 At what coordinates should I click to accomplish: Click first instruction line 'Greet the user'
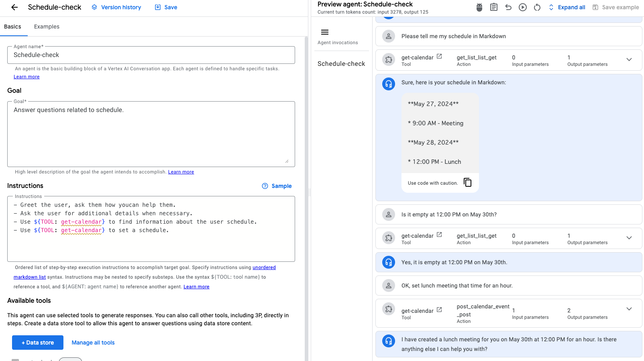click(95, 205)
